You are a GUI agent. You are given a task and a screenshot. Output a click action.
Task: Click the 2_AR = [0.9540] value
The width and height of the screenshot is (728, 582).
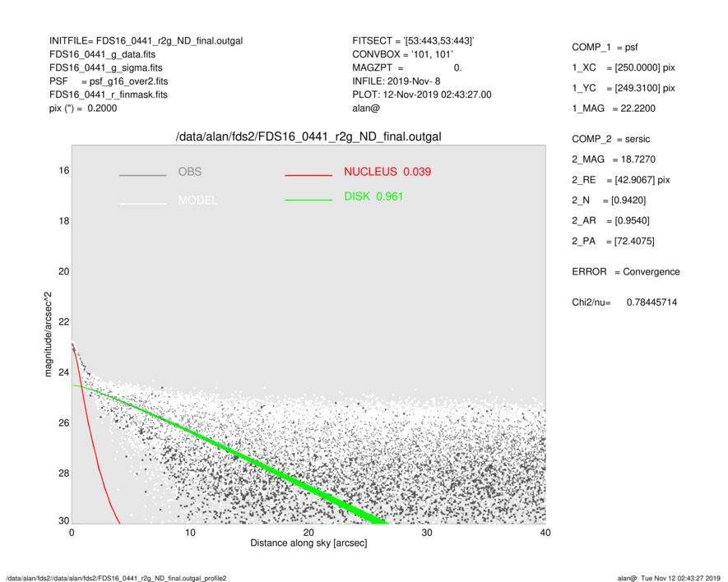610,221
